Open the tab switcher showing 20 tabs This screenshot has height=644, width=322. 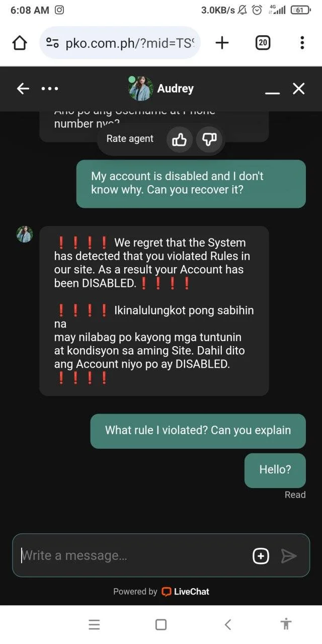click(x=262, y=43)
